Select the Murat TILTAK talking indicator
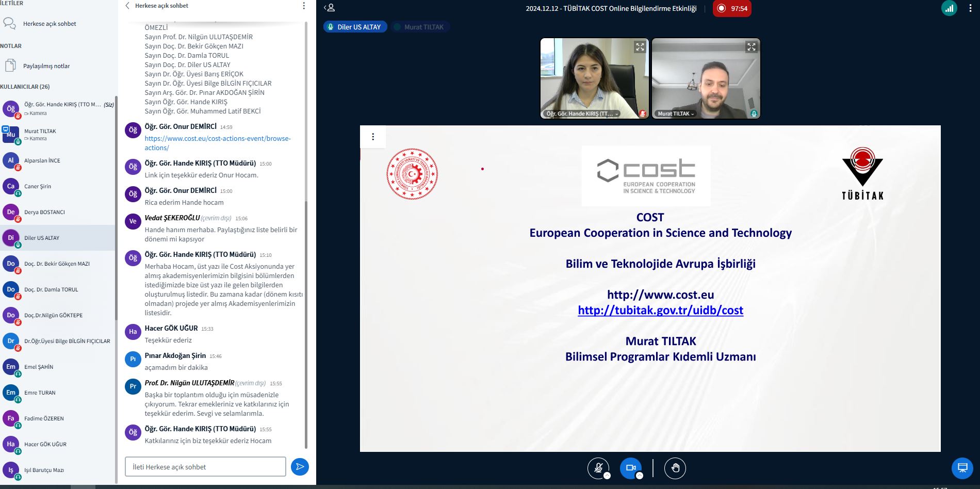The image size is (980, 489). point(419,27)
